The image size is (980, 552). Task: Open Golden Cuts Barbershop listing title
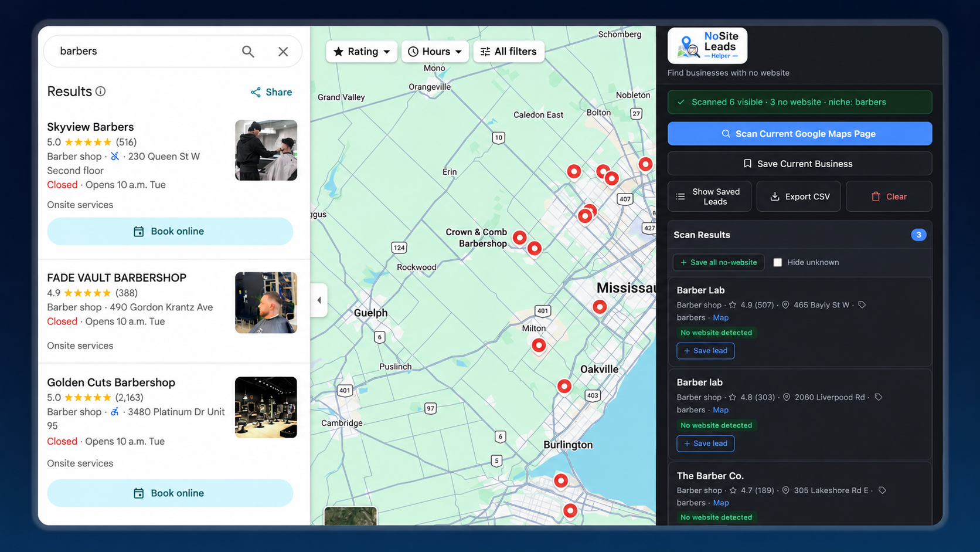pos(111,382)
